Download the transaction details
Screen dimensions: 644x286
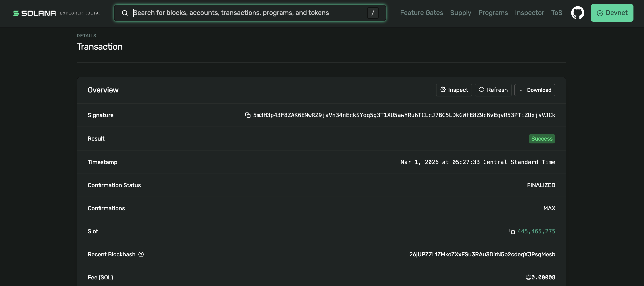tap(535, 90)
